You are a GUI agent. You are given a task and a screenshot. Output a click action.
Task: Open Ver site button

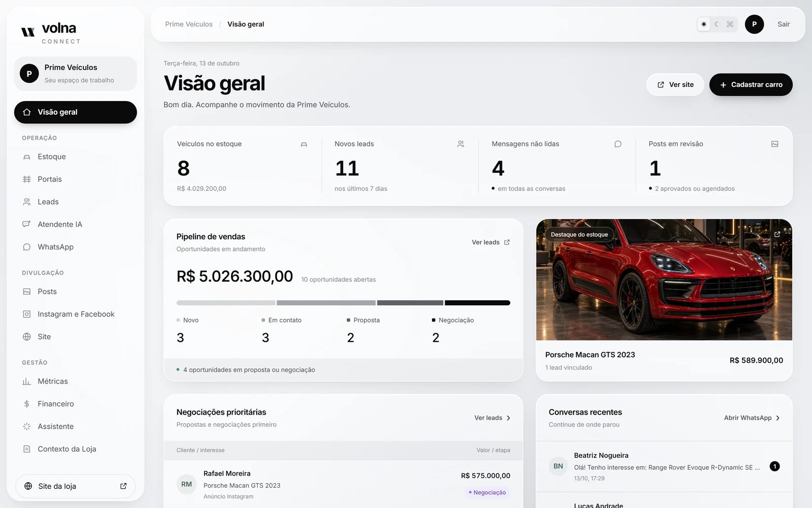click(675, 85)
